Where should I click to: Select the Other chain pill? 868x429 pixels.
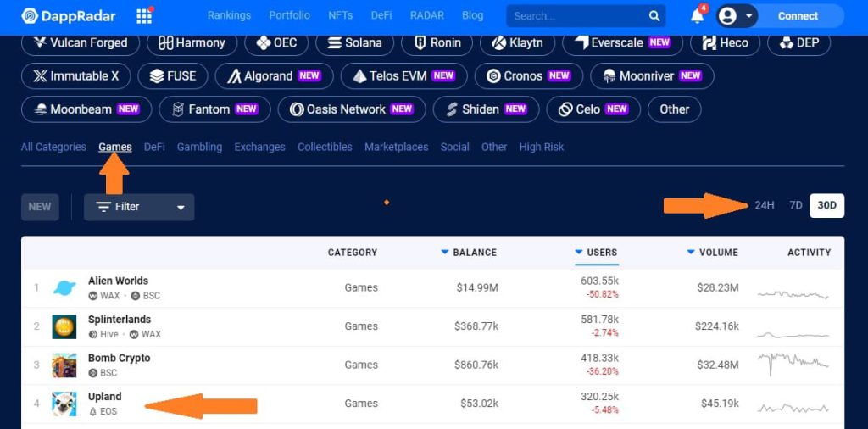674,109
